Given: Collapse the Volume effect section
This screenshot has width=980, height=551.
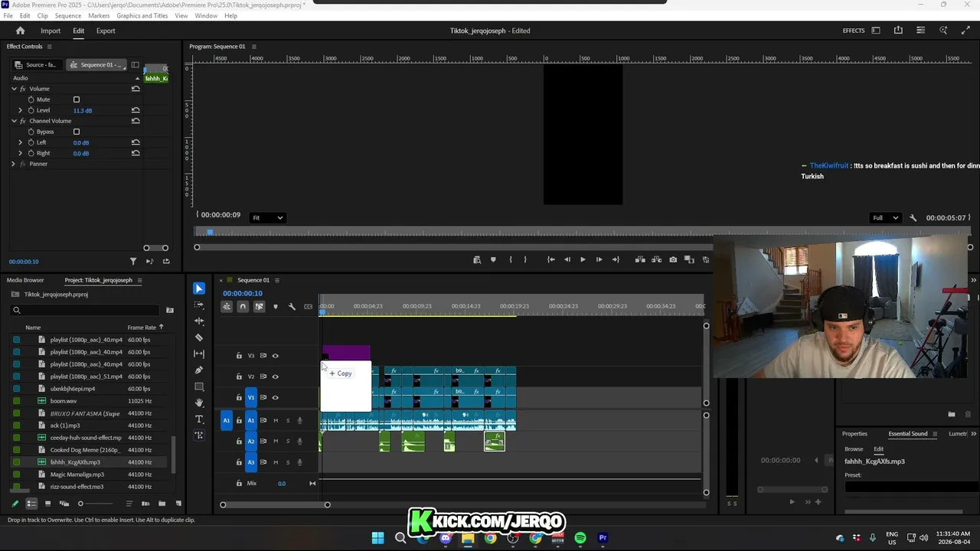Looking at the screenshot, I should click(x=14, y=89).
